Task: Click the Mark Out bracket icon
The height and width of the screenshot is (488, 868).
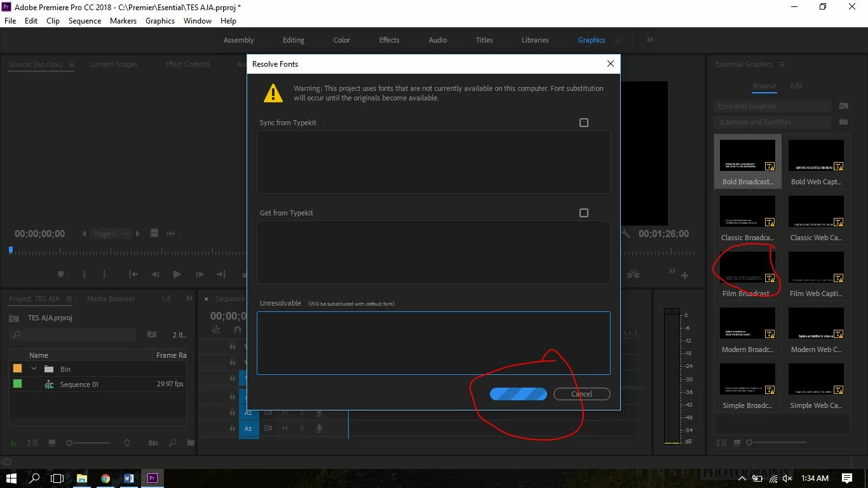Action: [x=104, y=274]
